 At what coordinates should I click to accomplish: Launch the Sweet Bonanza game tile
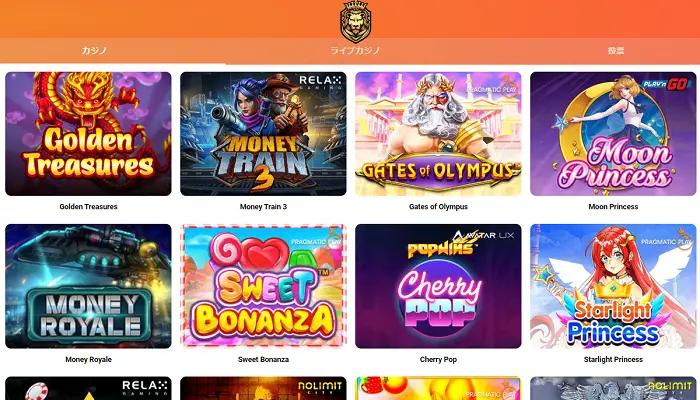click(x=263, y=286)
